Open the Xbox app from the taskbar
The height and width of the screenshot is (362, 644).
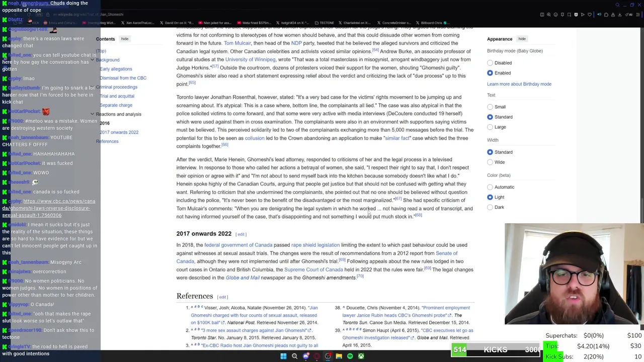361,356
